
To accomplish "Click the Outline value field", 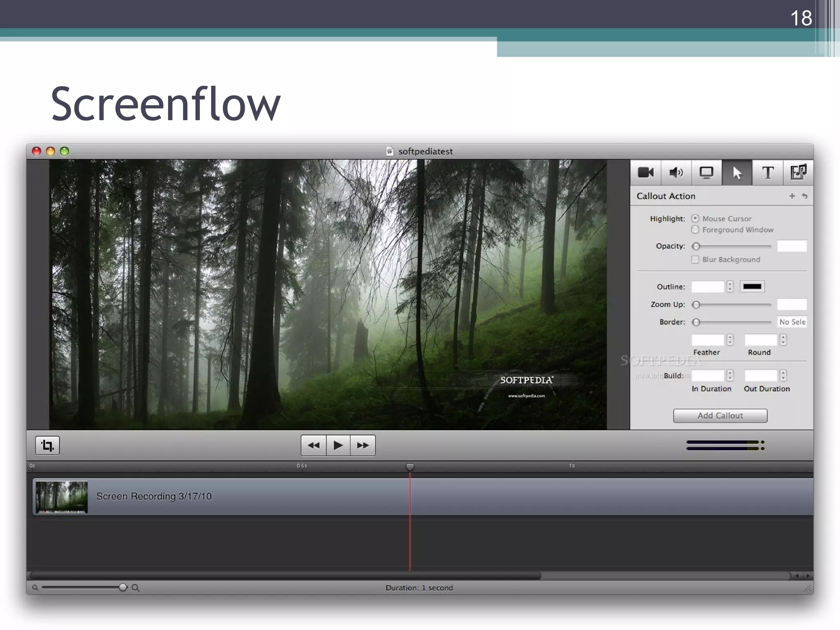I will click(x=708, y=287).
